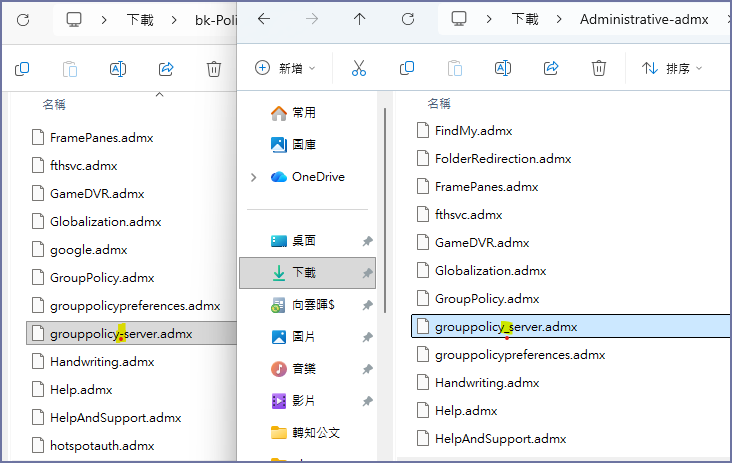Viewport: 732px width, 463px height.
Task: Click 名稱 column header in Administrative-admx window
Action: click(x=439, y=103)
